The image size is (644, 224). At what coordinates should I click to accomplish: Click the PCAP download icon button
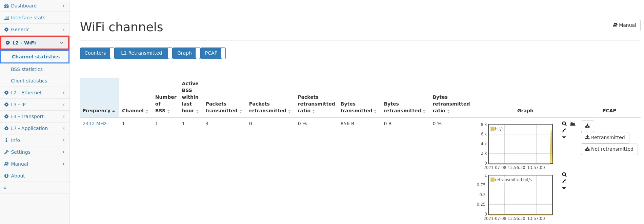pos(587,126)
